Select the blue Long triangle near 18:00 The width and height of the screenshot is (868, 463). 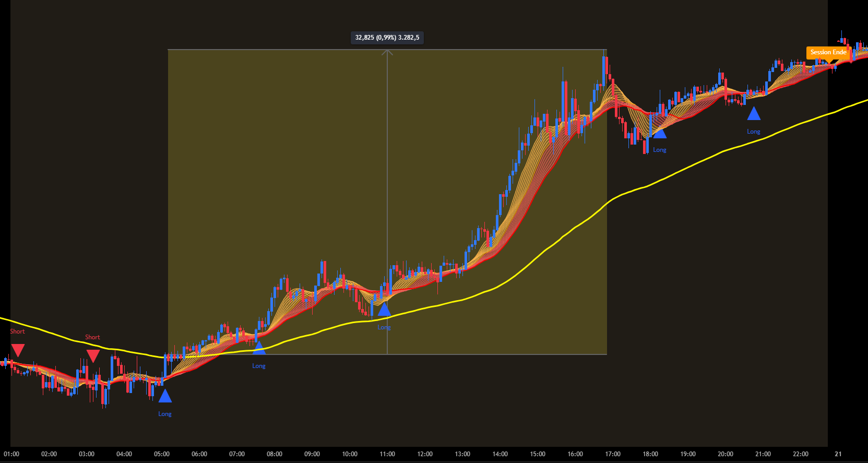660,133
